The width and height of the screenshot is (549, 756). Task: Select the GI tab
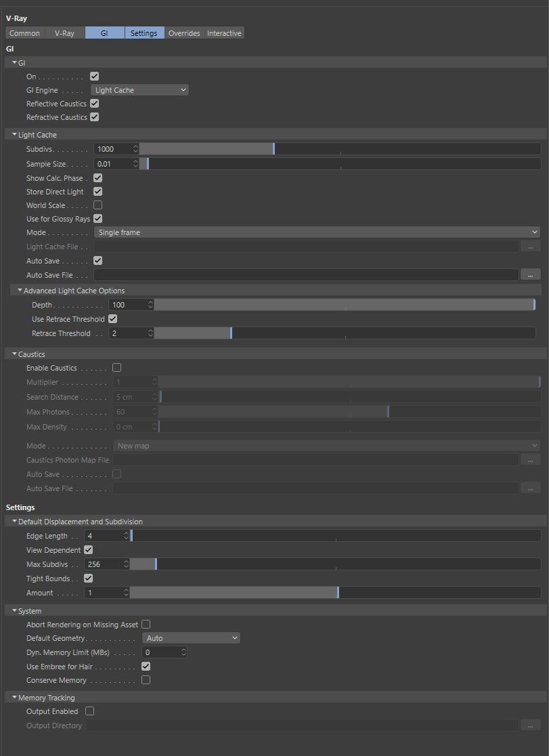click(x=105, y=33)
